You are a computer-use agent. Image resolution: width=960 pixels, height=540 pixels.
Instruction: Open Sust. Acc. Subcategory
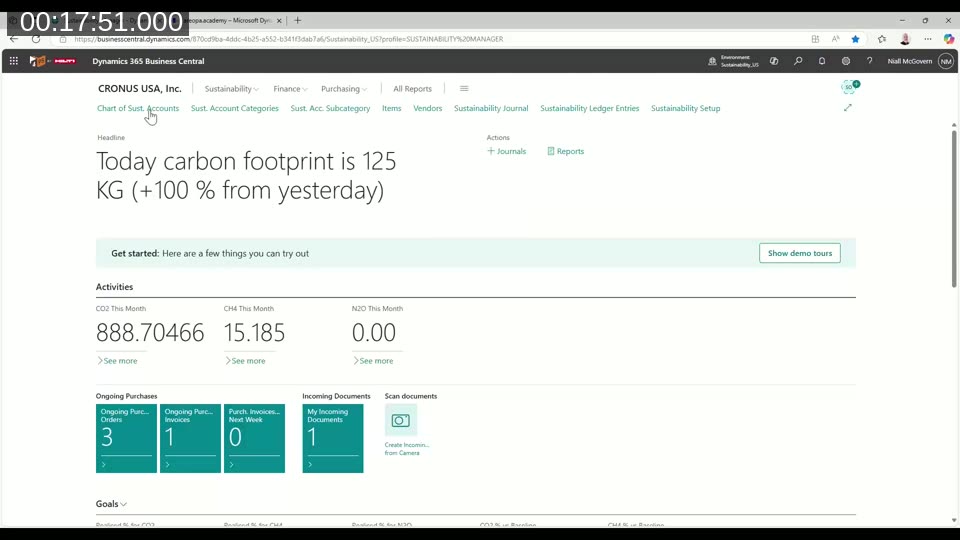[x=330, y=108]
